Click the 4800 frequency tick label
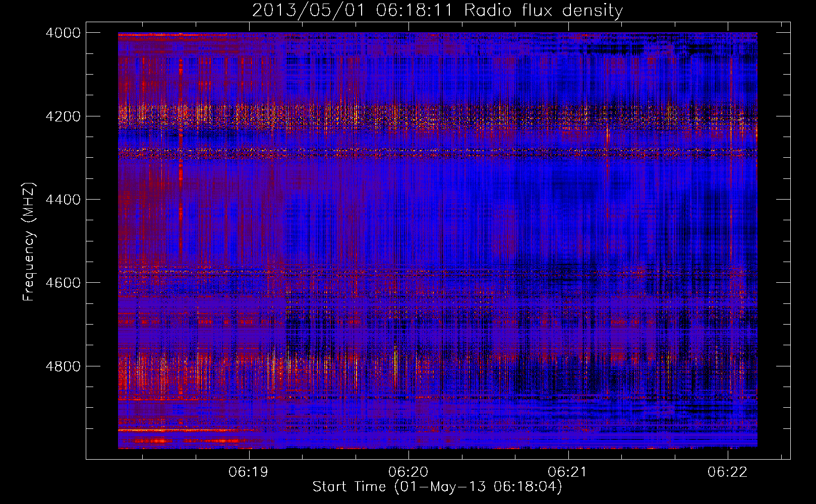The height and width of the screenshot is (504, 816). point(63,366)
